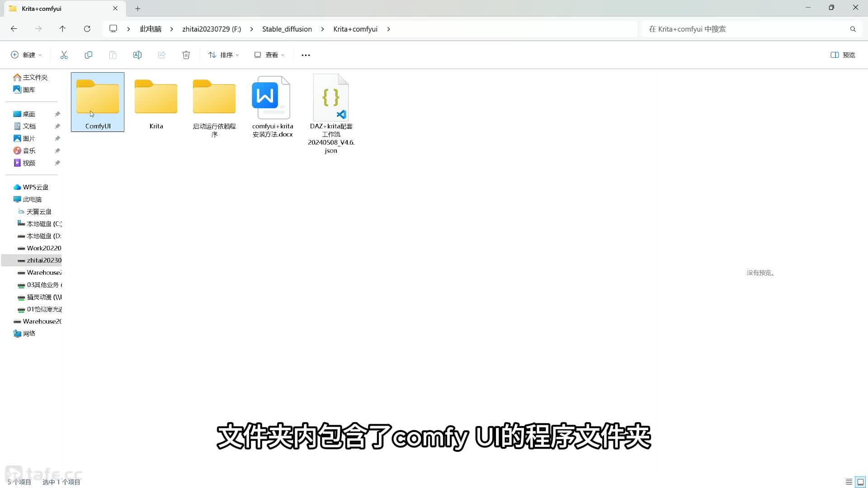Open the 查看 view dropdown
The width and height of the screenshot is (868, 488).
point(269,55)
